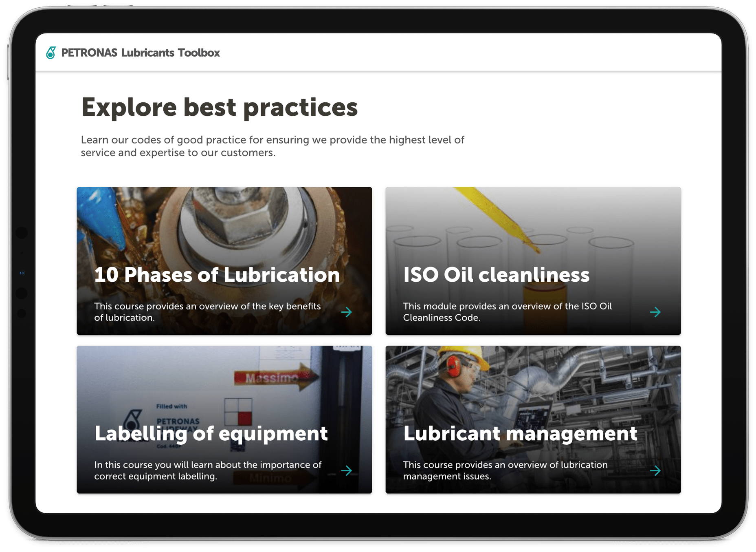Open the ISO Oil cleanliness module title
The width and height of the screenshot is (756, 552).
tap(496, 274)
